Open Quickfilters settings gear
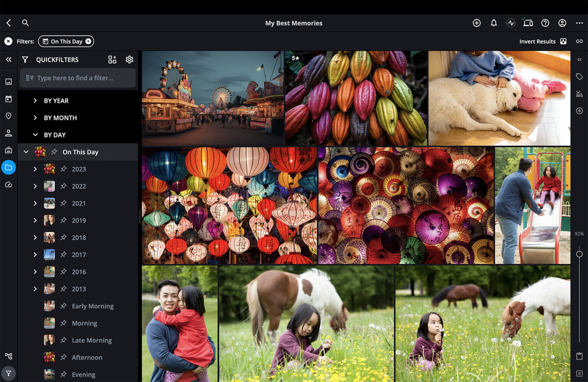Image resolution: width=588 pixels, height=382 pixels. [129, 59]
